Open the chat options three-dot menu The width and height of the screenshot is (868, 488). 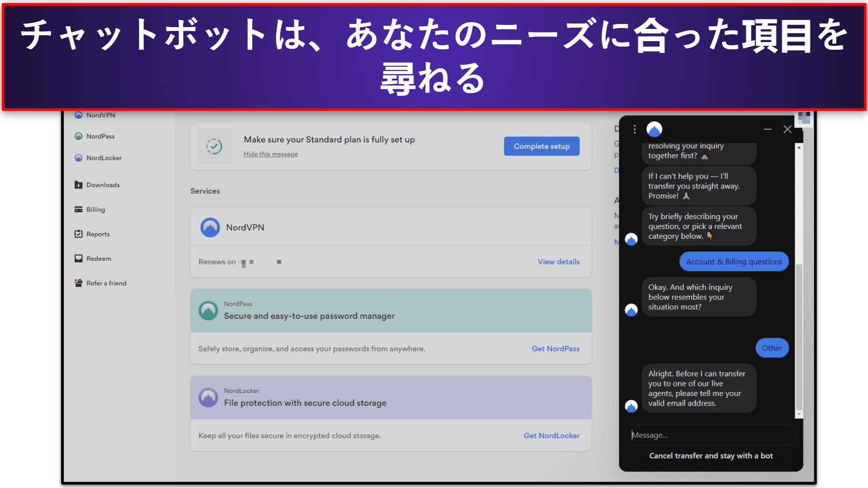[x=635, y=129]
